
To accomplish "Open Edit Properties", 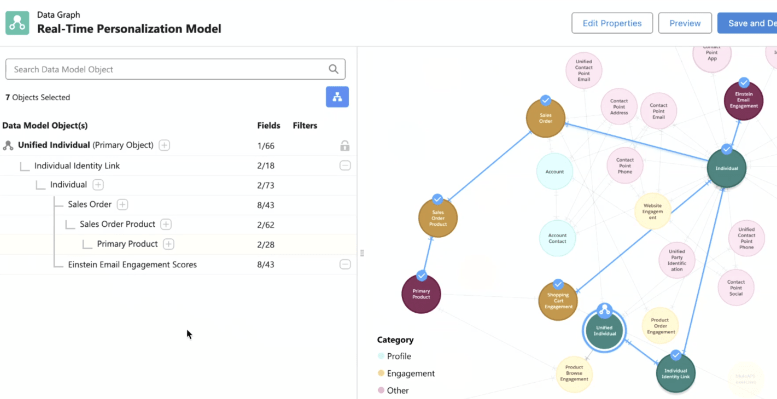I will (612, 23).
